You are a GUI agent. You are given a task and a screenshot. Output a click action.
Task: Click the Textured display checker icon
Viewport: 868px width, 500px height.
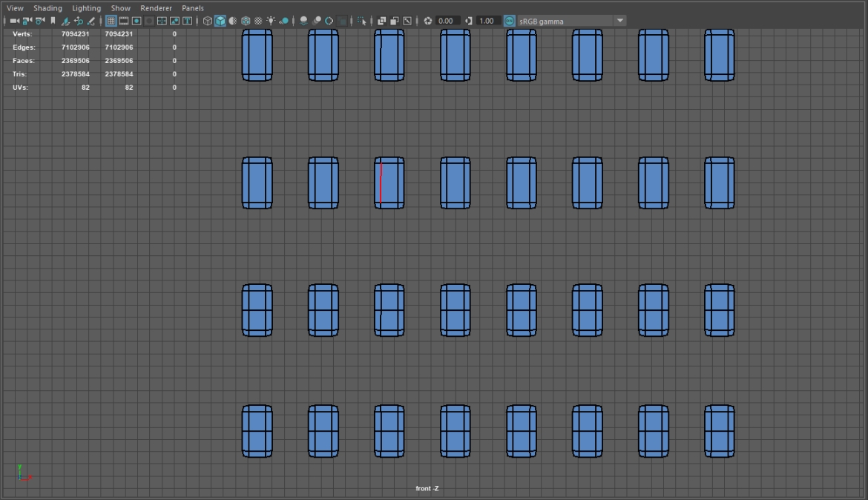pyautogui.click(x=258, y=21)
